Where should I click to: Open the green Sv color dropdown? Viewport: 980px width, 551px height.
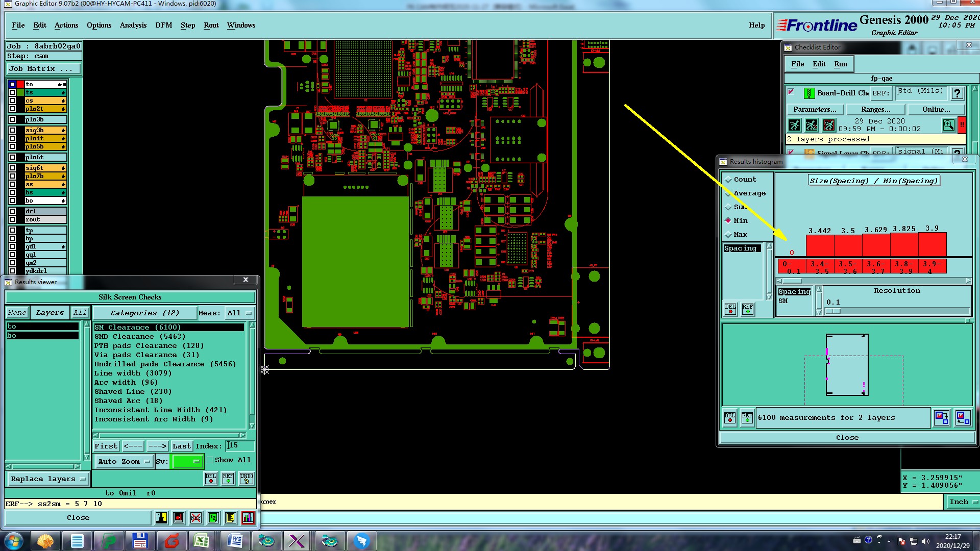(188, 461)
